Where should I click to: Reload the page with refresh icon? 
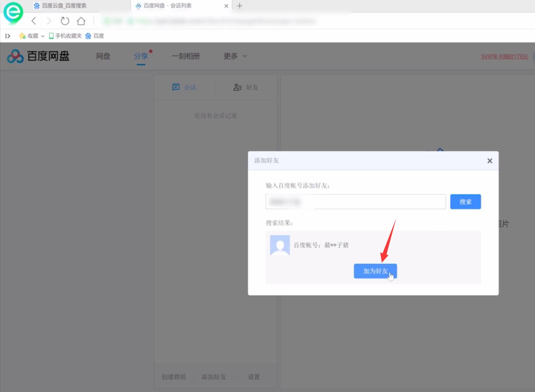point(65,21)
